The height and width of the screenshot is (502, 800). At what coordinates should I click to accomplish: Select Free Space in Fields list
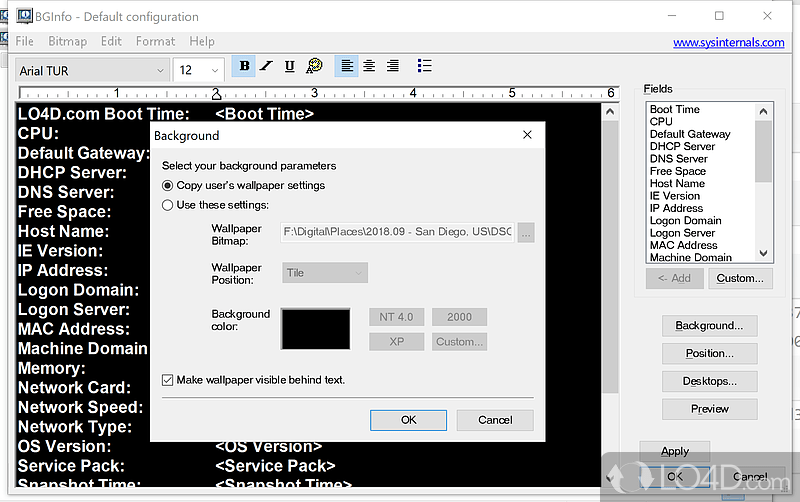pos(678,171)
